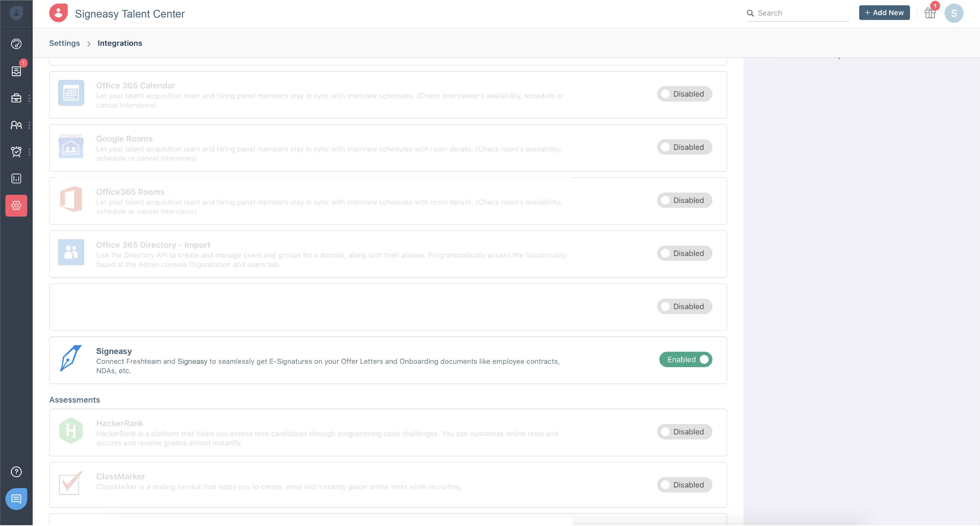980x526 pixels.
Task: Open the inbox icon with notification badge
Action: pos(16,71)
